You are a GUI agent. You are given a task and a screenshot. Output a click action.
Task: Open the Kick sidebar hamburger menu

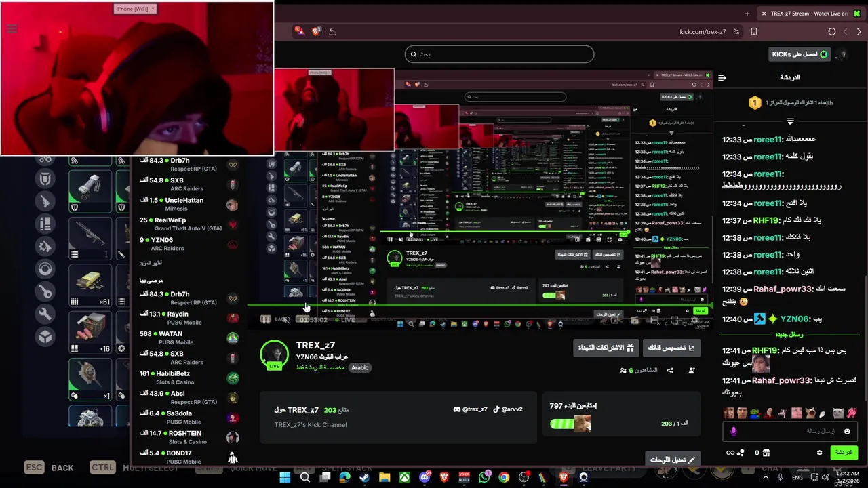click(x=11, y=28)
